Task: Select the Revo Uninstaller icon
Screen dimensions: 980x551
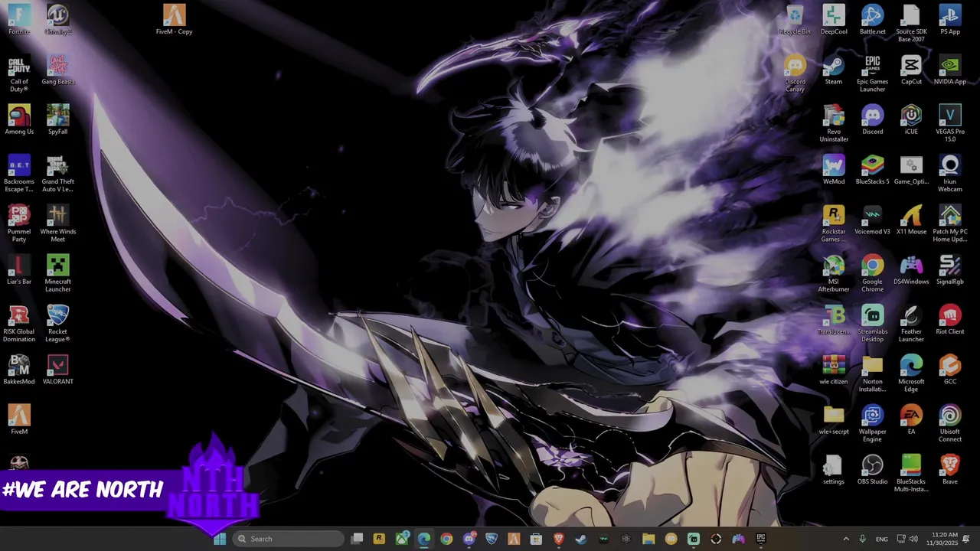Action: [834, 123]
